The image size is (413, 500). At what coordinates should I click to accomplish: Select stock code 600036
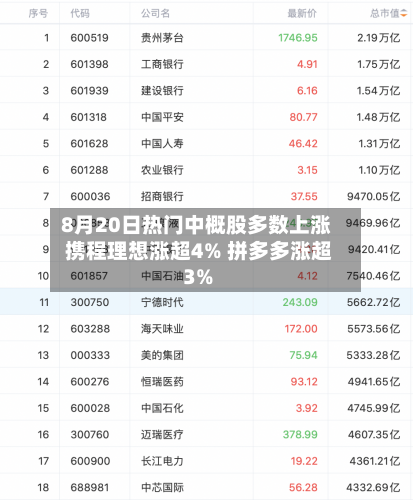click(x=90, y=197)
